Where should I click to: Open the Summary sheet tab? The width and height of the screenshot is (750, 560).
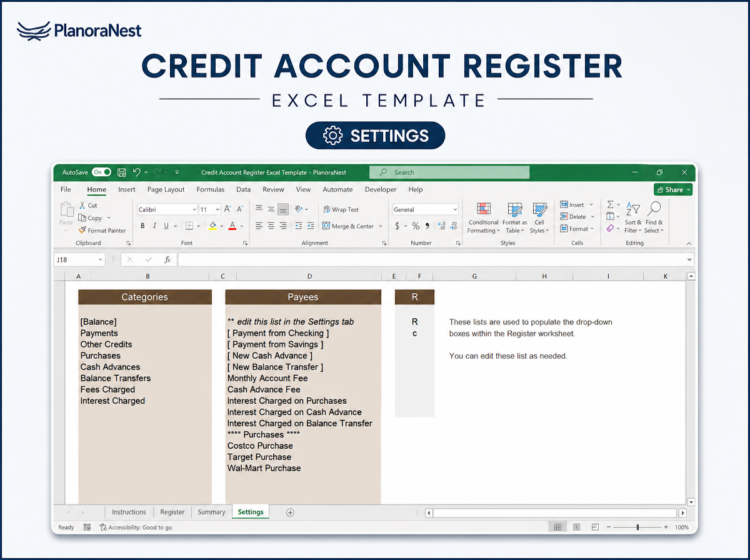pyautogui.click(x=211, y=512)
